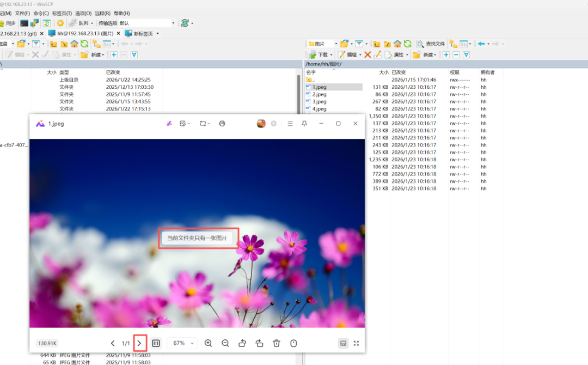Toggle the thumbnail strip at bottom right
588x365 pixels.
(343, 343)
